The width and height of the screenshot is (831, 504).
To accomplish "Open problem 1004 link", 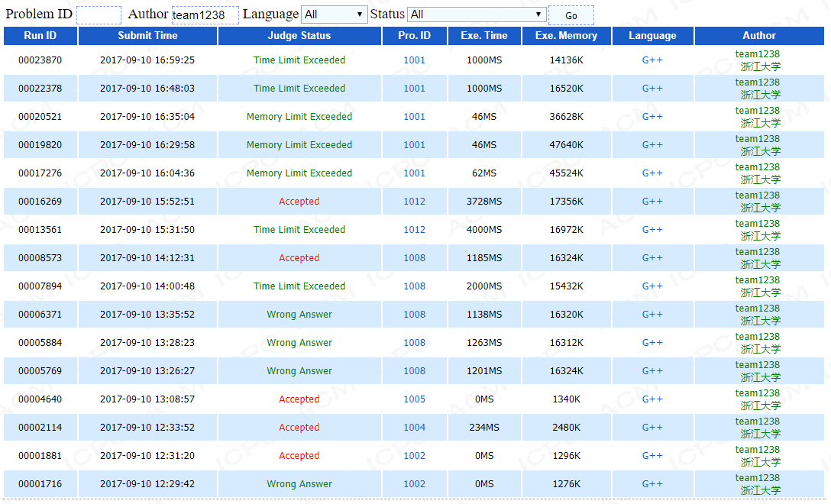I will [x=414, y=428].
